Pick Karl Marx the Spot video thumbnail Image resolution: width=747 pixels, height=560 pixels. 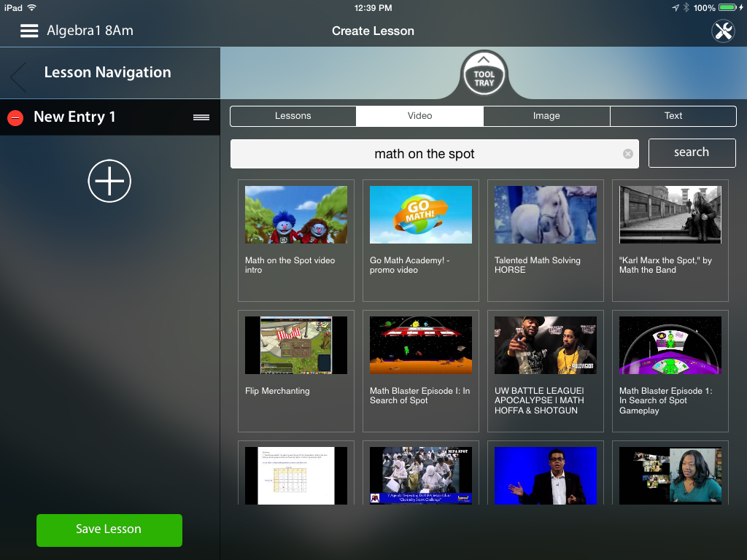[670, 215]
